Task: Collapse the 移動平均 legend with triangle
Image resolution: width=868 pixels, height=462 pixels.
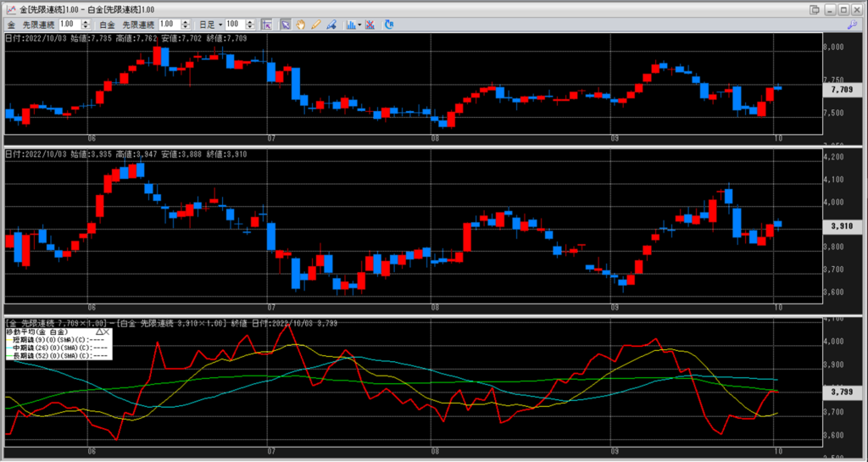Action: 99,332
